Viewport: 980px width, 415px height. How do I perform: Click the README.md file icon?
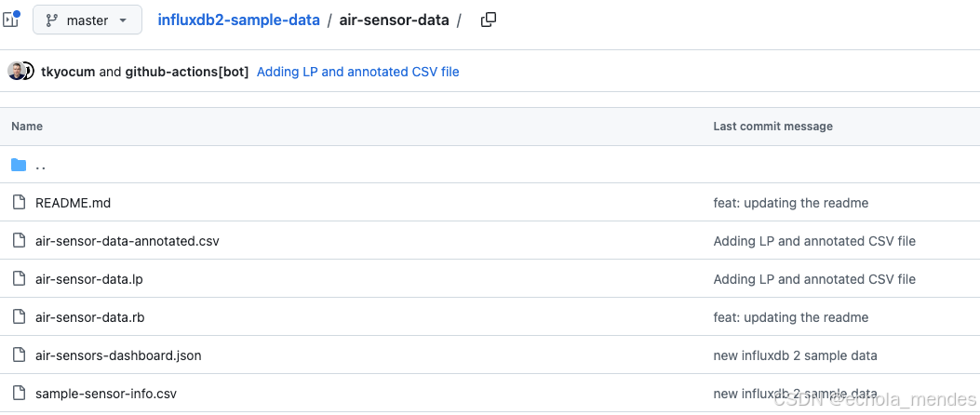pos(20,203)
